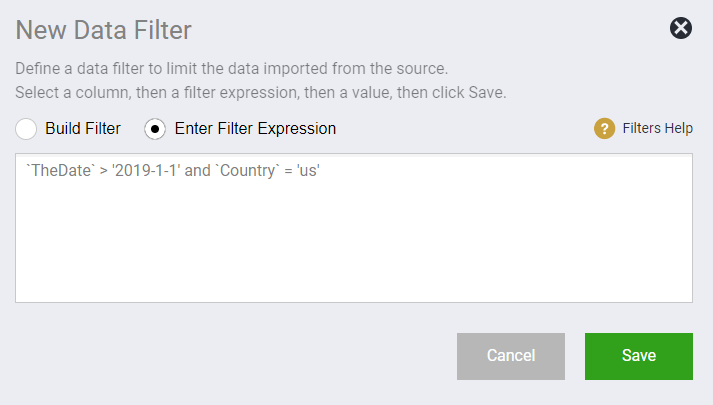The image size is (713, 405).
Task: Place cursor on '2019-1-1' date value
Action: pos(146,170)
